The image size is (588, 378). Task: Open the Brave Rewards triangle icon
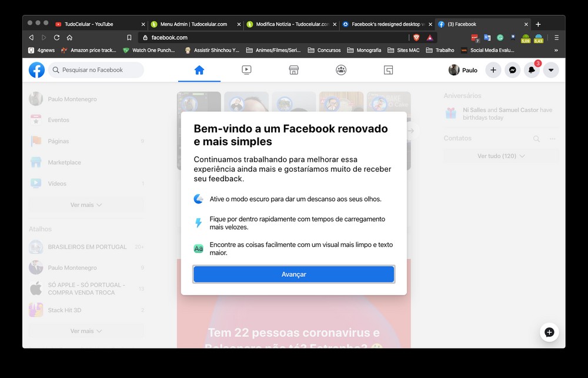pyautogui.click(x=430, y=38)
